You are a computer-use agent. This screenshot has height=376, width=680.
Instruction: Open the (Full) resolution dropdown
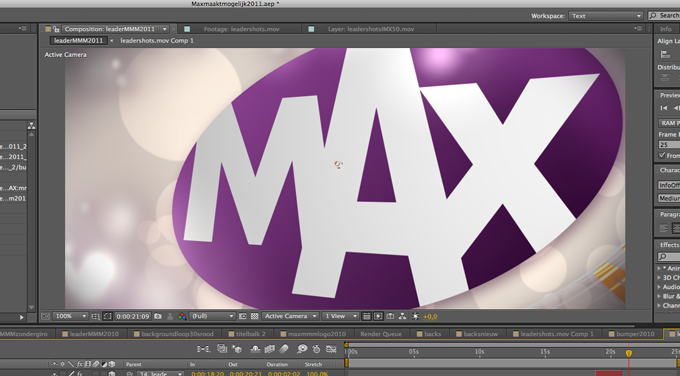pos(212,316)
